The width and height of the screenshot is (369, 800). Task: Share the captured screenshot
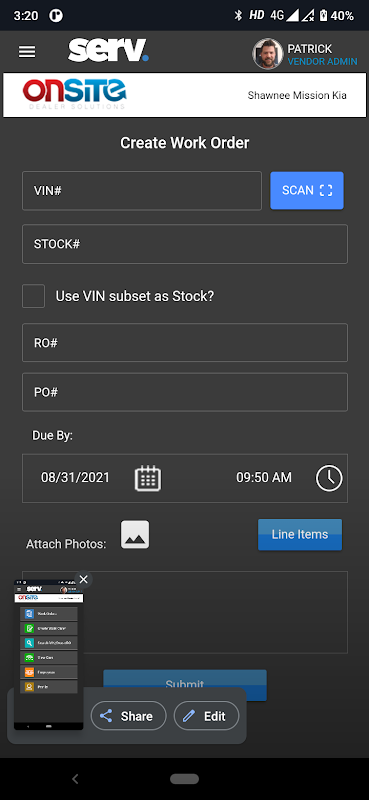[129, 716]
